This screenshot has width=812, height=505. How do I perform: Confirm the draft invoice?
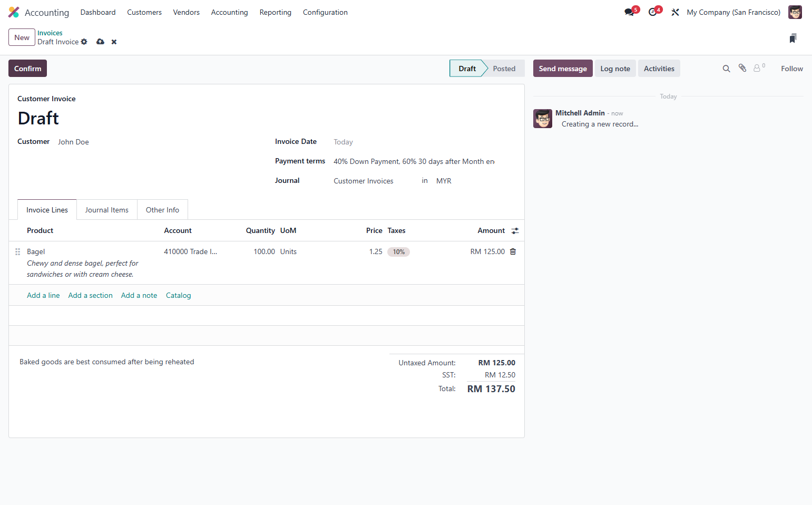(27, 69)
